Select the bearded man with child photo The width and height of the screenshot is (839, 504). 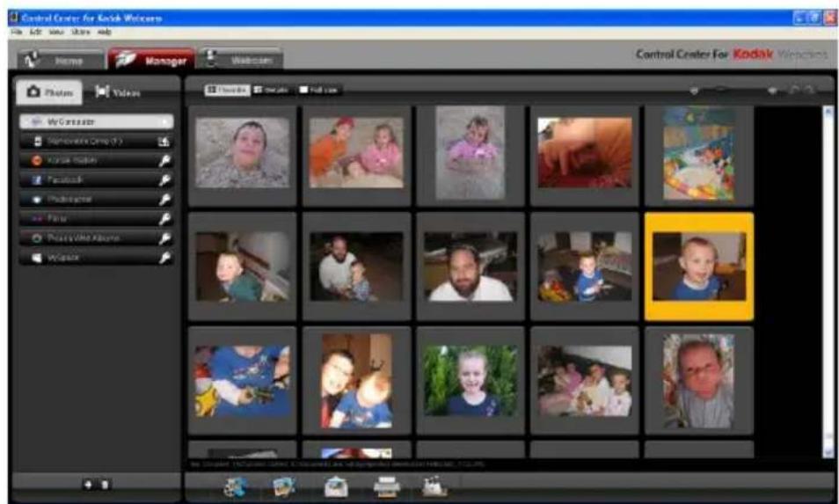coord(356,266)
